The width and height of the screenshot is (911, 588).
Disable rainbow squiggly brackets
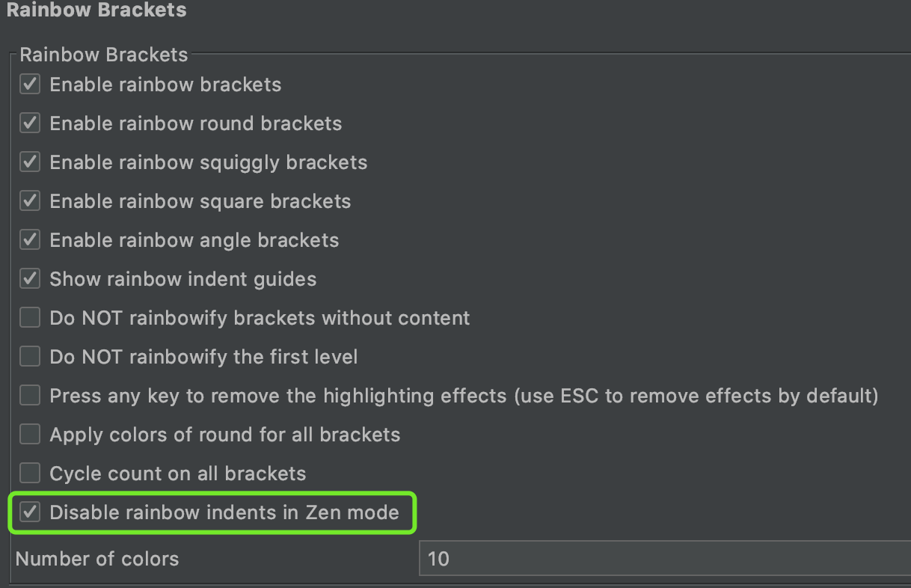[29, 162]
